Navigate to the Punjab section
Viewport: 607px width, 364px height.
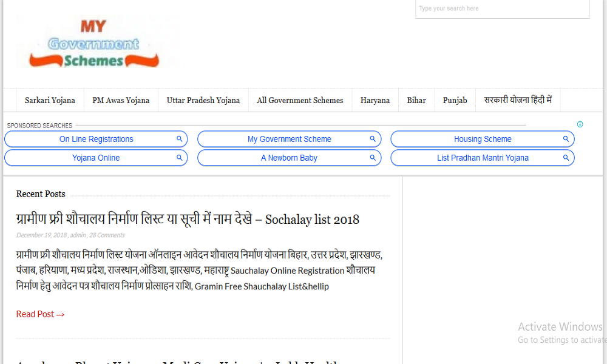click(455, 101)
